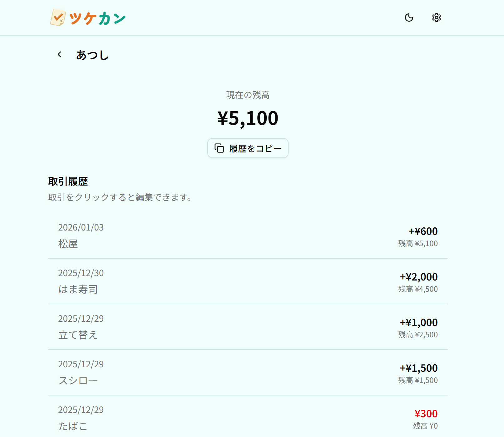The image size is (504, 437).
Task: Select the back chevron next to あつし
Action: tap(59, 54)
